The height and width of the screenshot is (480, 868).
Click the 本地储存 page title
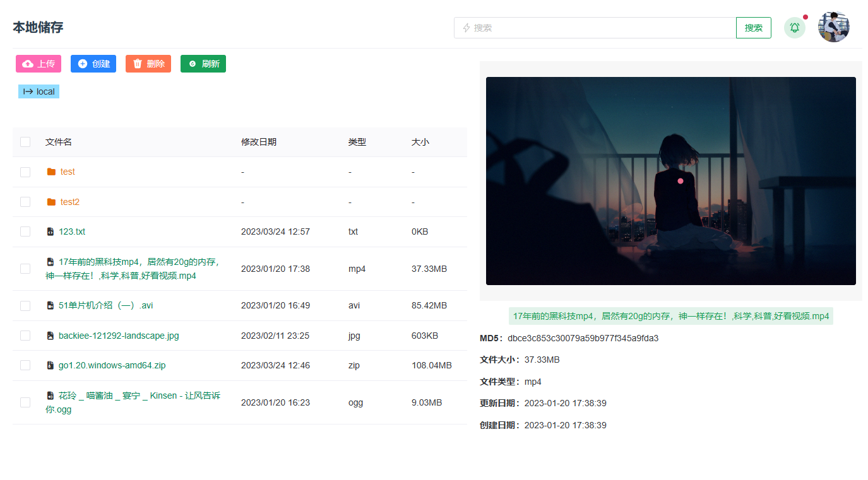[38, 27]
